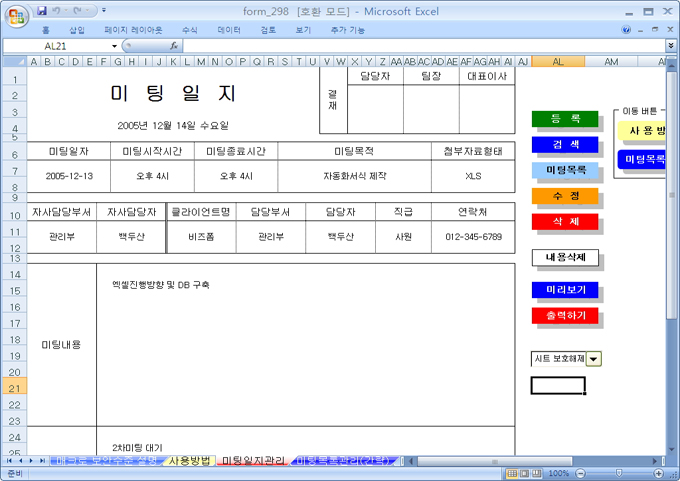This screenshot has height=481, width=680.
Task: Open the 삽입 ribbon tab
Action: click(77, 30)
